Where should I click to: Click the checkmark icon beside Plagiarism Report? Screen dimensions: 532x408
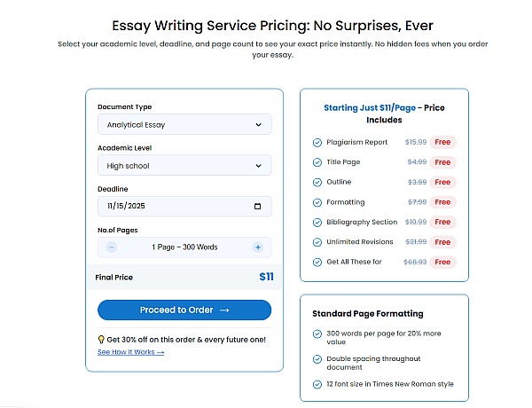point(317,142)
